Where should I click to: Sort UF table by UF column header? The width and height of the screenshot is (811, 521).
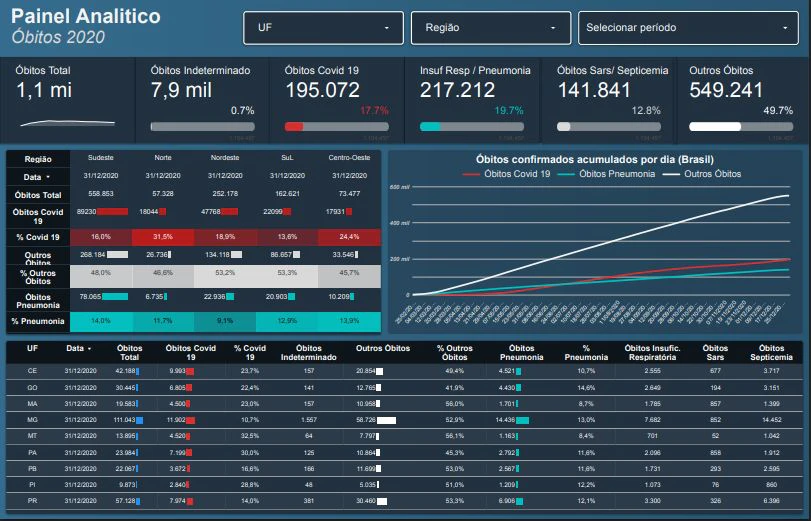[x=32, y=348]
